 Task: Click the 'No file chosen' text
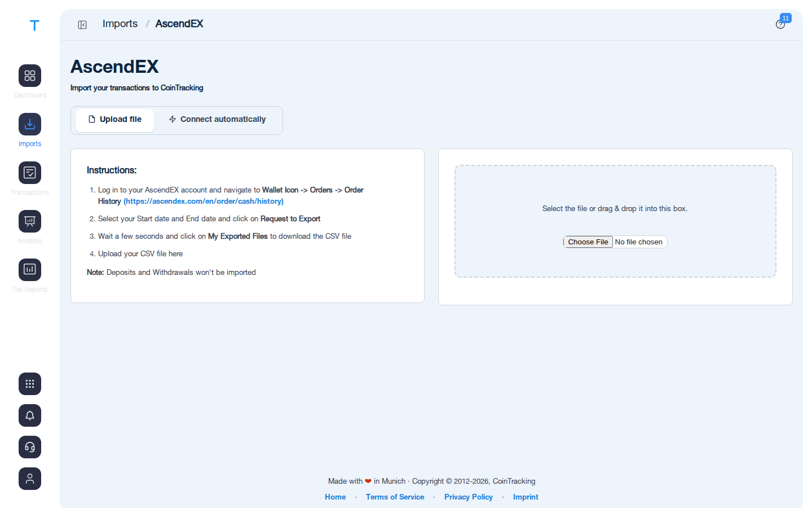[x=639, y=242]
